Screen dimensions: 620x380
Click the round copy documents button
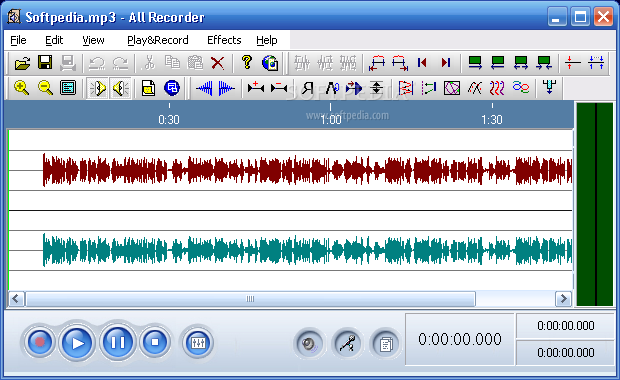[386, 344]
